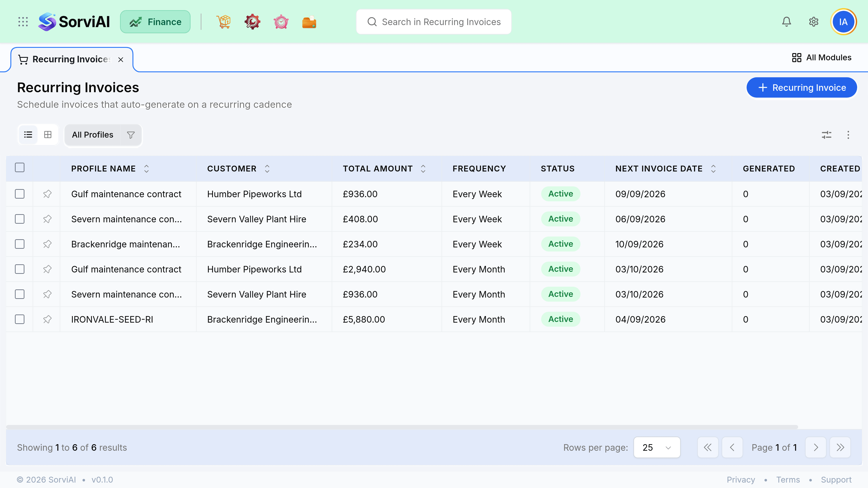Open the Terms link
Image resolution: width=868 pixels, height=488 pixels.
click(x=788, y=480)
